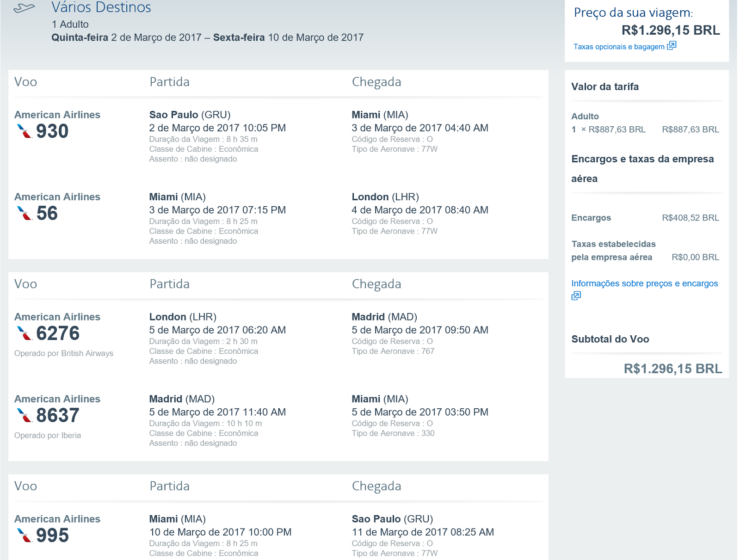The height and width of the screenshot is (560, 740).
Task: Click the "1 Adulto" passenger text
Action: pos(70,25)
